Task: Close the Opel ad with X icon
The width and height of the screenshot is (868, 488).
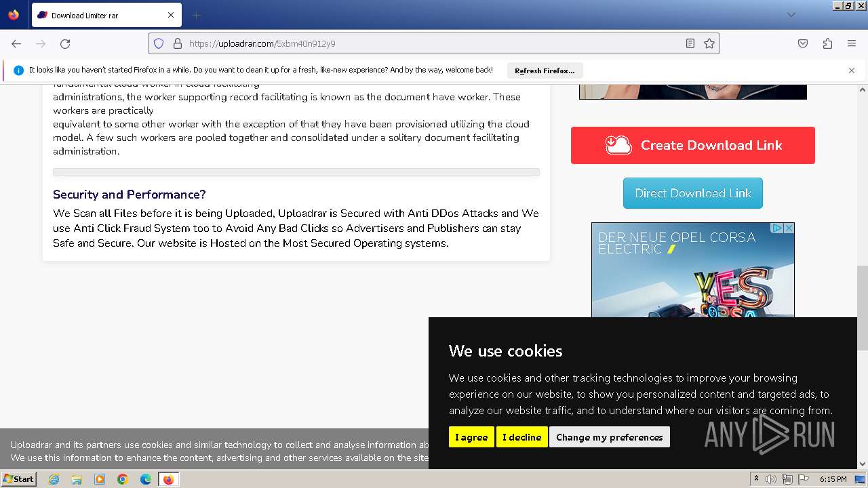Action: pyautogui.click(x=789, y=228)
